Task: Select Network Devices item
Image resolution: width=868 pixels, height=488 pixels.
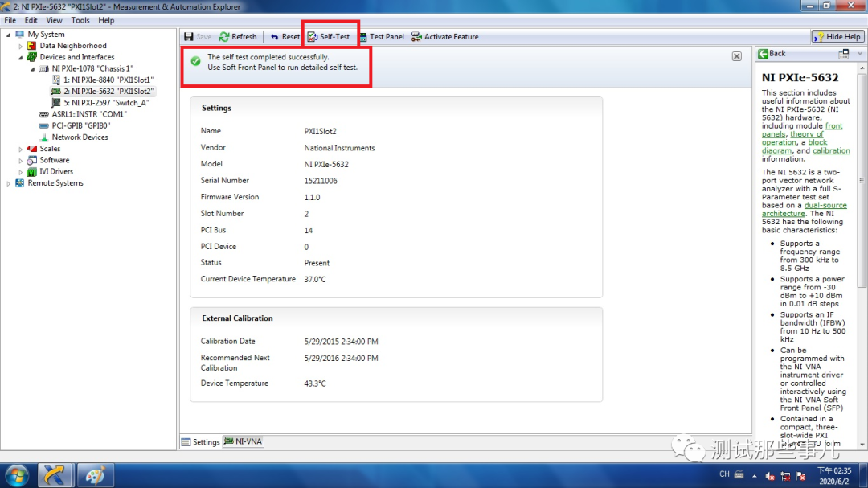Action: pos(74,137)
